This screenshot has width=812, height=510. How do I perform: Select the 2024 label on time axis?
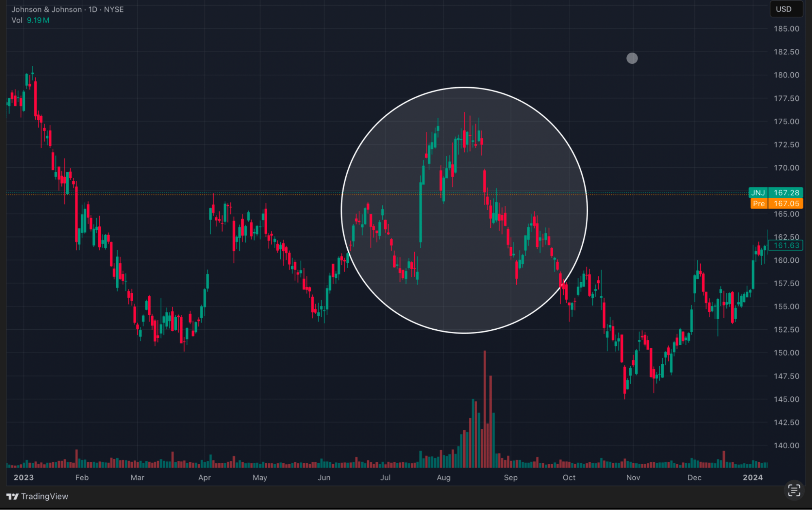(x=752, y=478)
